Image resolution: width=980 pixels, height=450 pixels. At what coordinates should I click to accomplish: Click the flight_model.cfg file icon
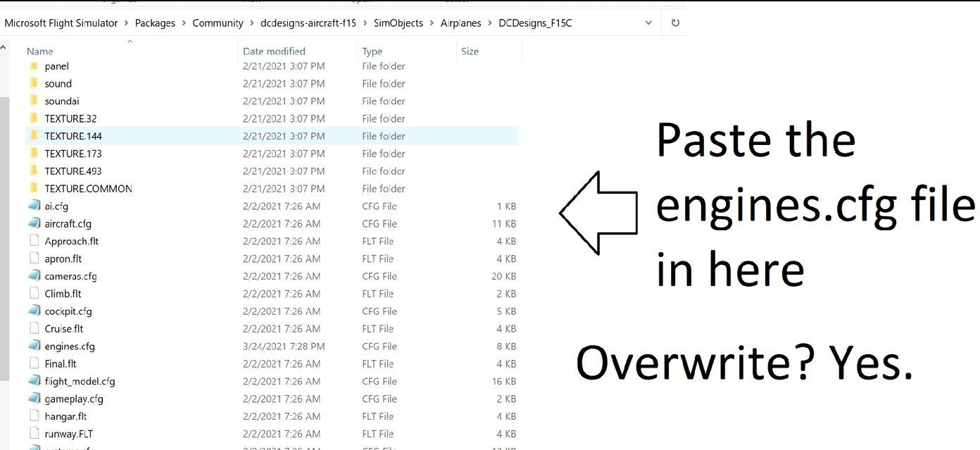click(34, 381)
